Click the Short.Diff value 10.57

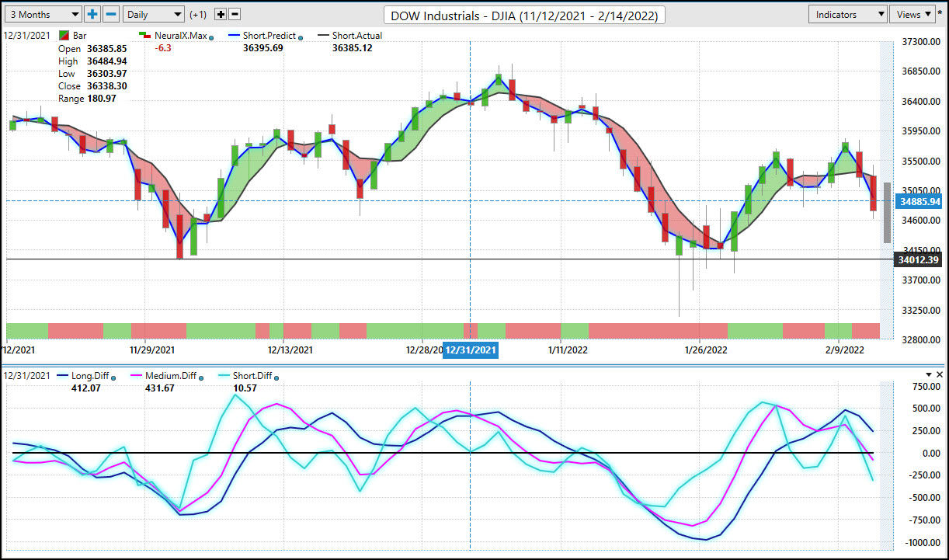[x=245, y=388]
